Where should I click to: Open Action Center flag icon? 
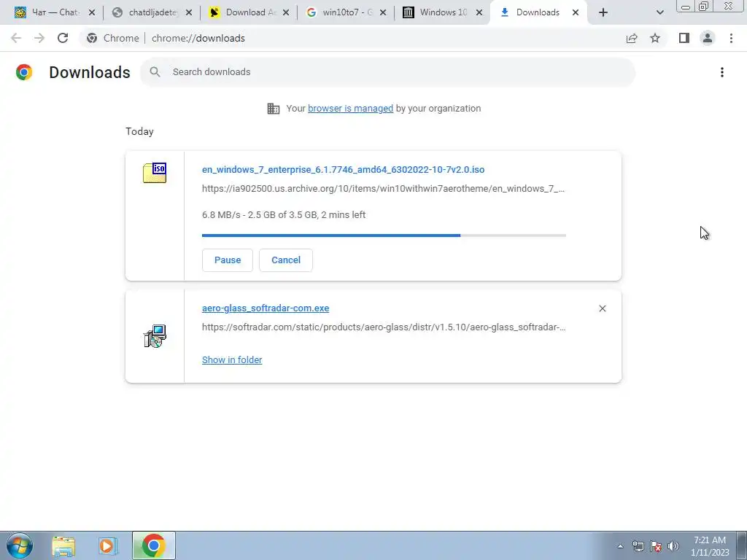tap(656, 546)
